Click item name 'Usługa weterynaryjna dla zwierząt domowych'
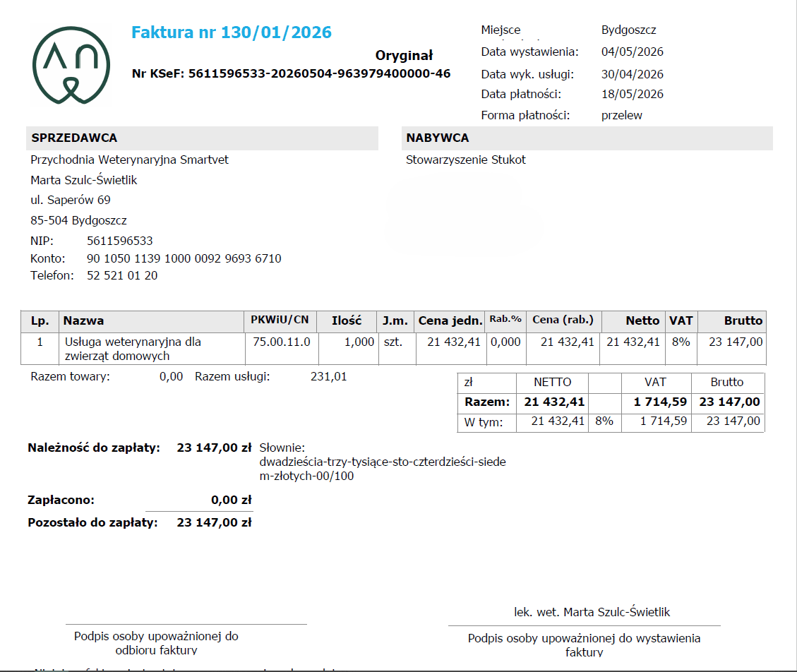This screenshot has width=797, height=672. click(x=133, y=349)
